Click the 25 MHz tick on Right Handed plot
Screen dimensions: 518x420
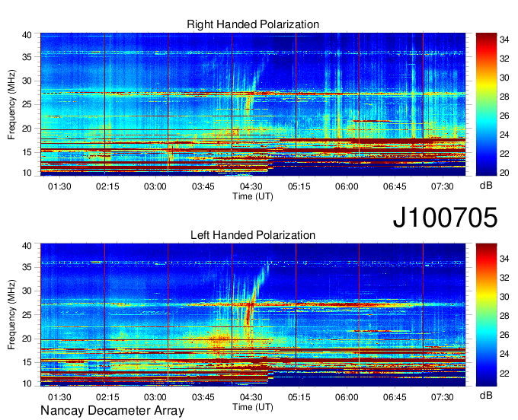27,104
